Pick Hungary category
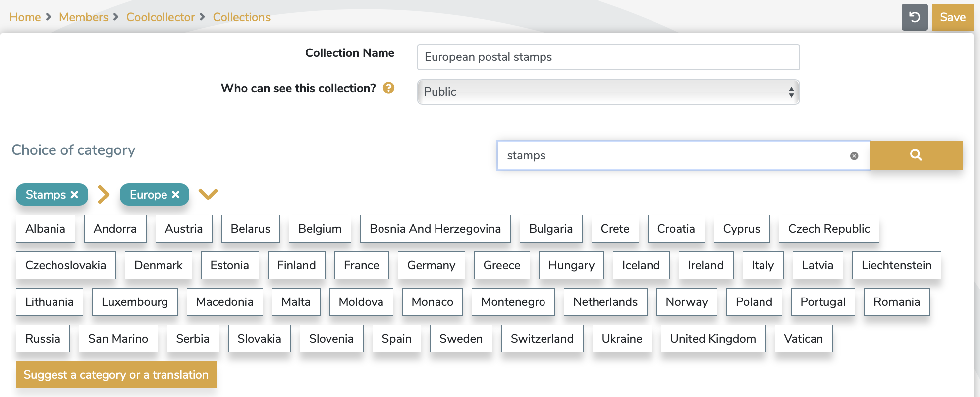This screenshot has height=397, width=980. click(571, 265)
